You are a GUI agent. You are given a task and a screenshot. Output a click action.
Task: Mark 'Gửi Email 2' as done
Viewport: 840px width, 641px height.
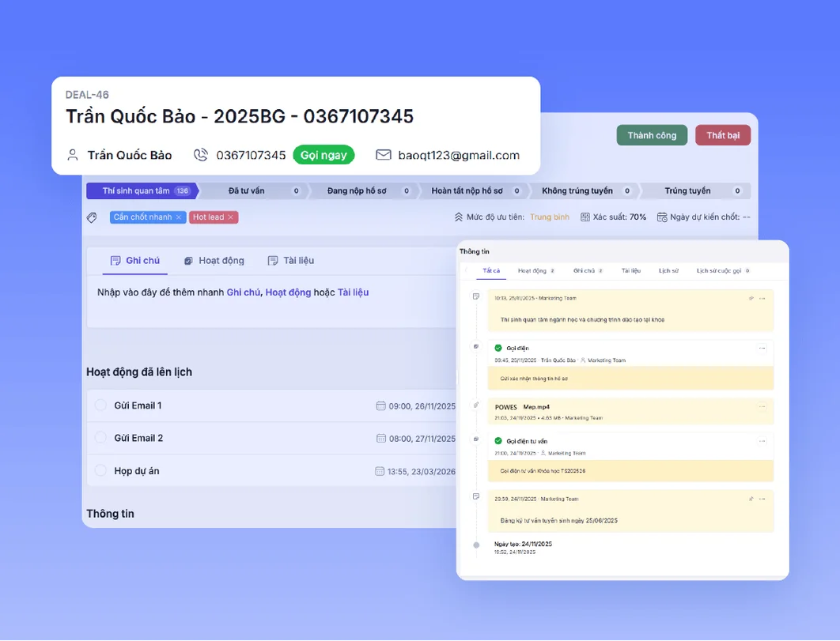pos(100,438)
